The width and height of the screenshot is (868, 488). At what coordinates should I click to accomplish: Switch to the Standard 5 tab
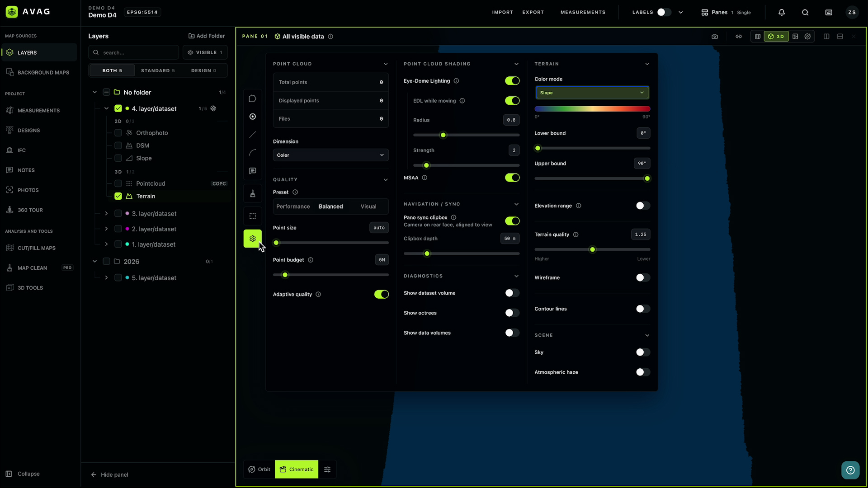158,70
